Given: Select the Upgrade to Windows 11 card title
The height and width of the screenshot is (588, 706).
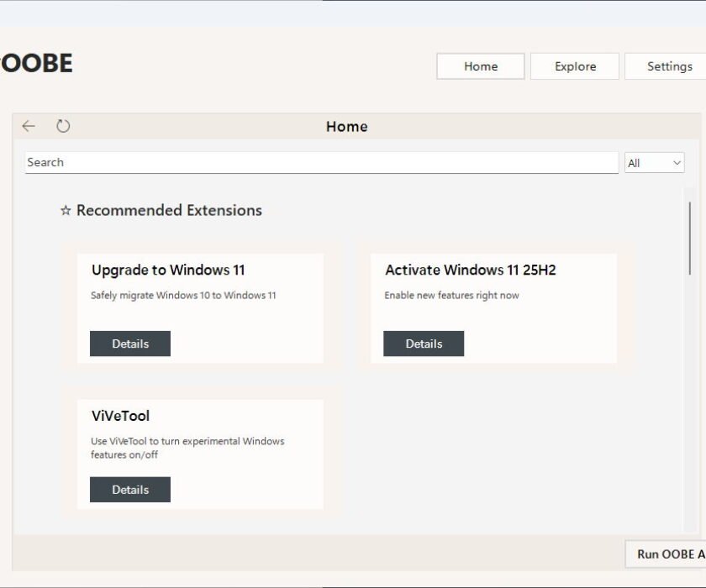Looking at the screenshot, I should 168,270.
